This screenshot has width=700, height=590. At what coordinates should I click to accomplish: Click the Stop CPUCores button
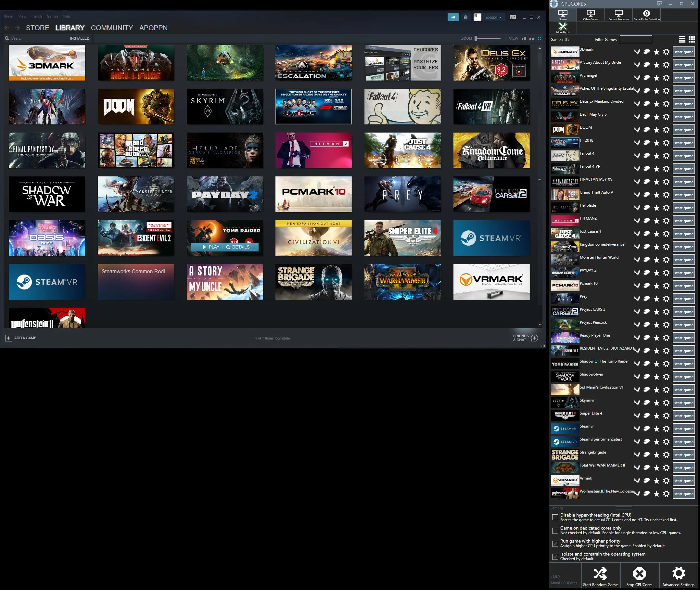coord(640,576)
